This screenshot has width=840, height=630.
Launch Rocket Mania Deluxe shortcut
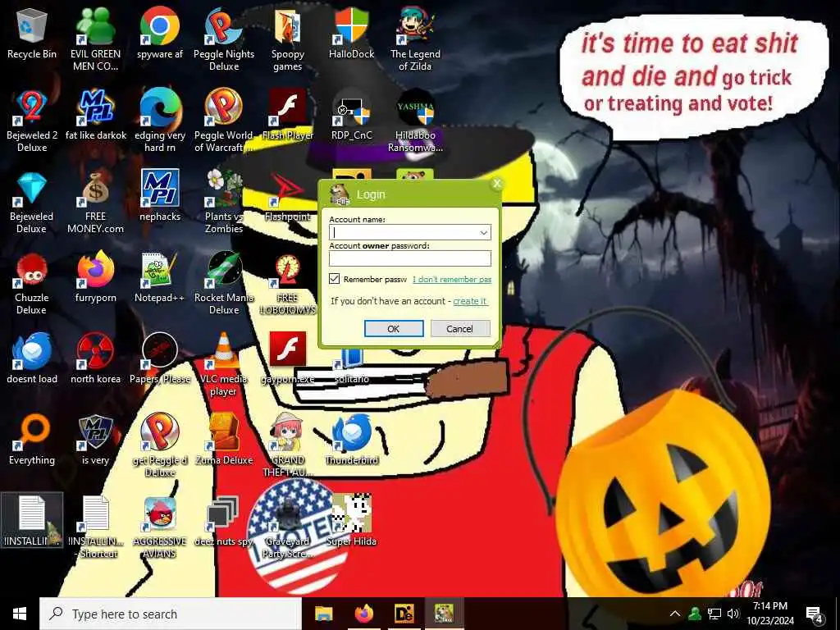(224, 284)
